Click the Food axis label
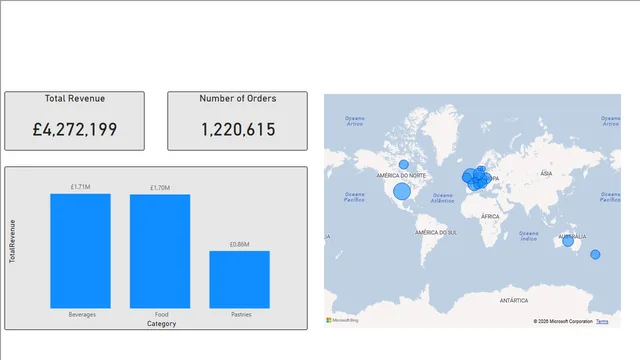The height and width of the screenshot is (360, 640). (162, 314)
